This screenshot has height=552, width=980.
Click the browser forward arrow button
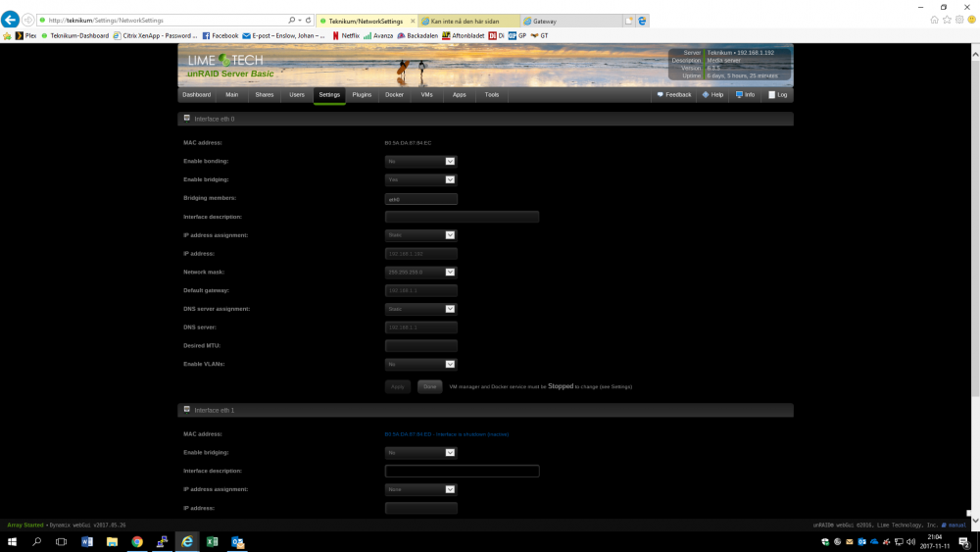[28, 20]
